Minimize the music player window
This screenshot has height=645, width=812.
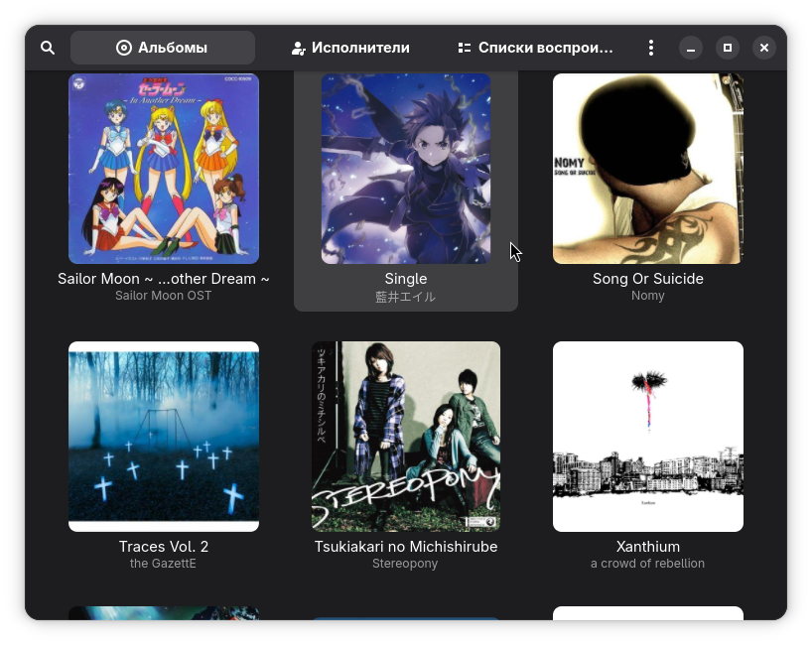pos(691,48)
